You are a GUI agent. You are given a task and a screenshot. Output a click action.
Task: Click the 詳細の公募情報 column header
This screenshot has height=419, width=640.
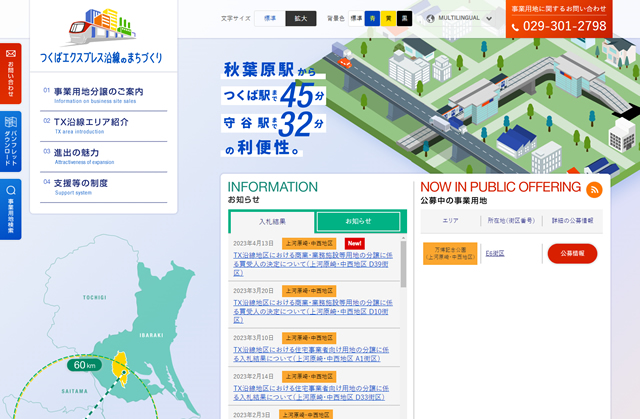[572, 221]
